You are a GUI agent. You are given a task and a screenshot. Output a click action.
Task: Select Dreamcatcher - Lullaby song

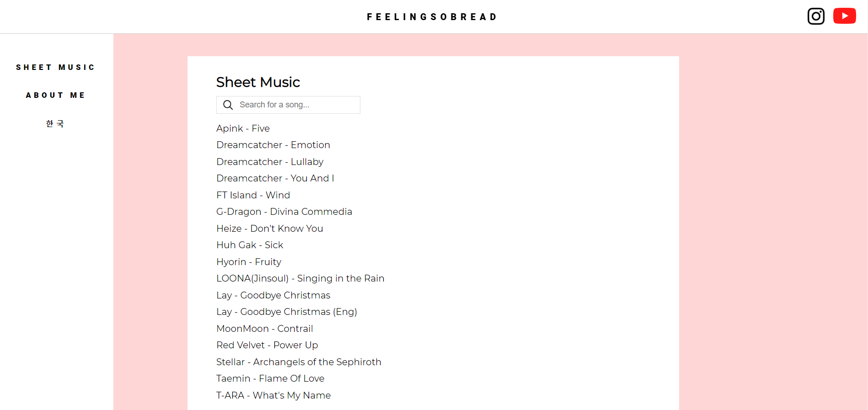click(270, 162)
